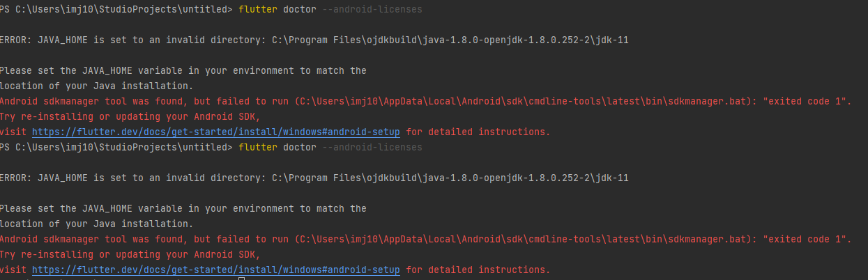The height and width of the screenshot is (280, 868).
Task: Click the first 'ERROR: JAVA_HOME is set' line
Action: coord(314,40)
